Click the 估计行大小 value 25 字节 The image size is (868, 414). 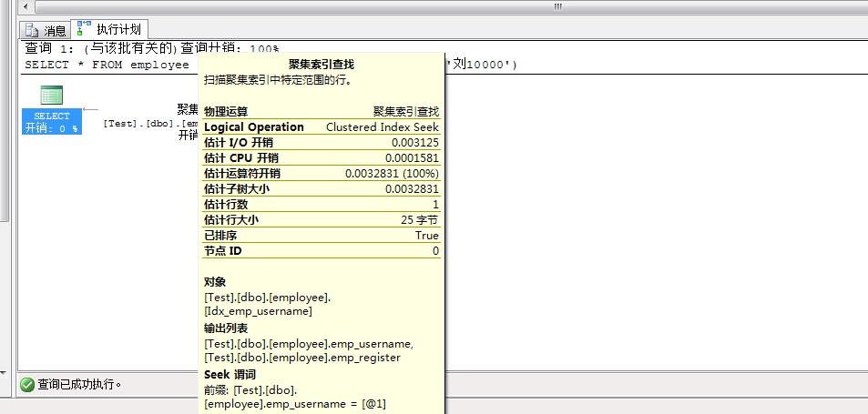coord(420,220)
